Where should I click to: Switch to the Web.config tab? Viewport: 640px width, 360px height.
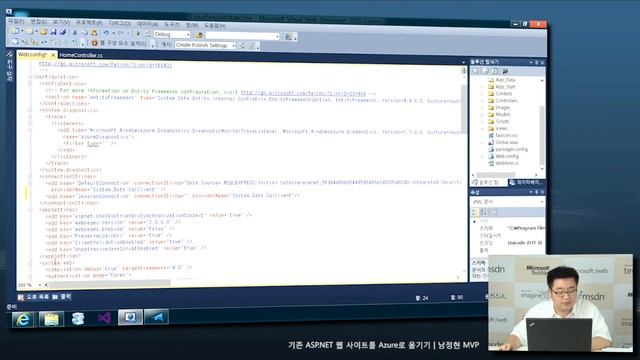click(x=32, y=54)
